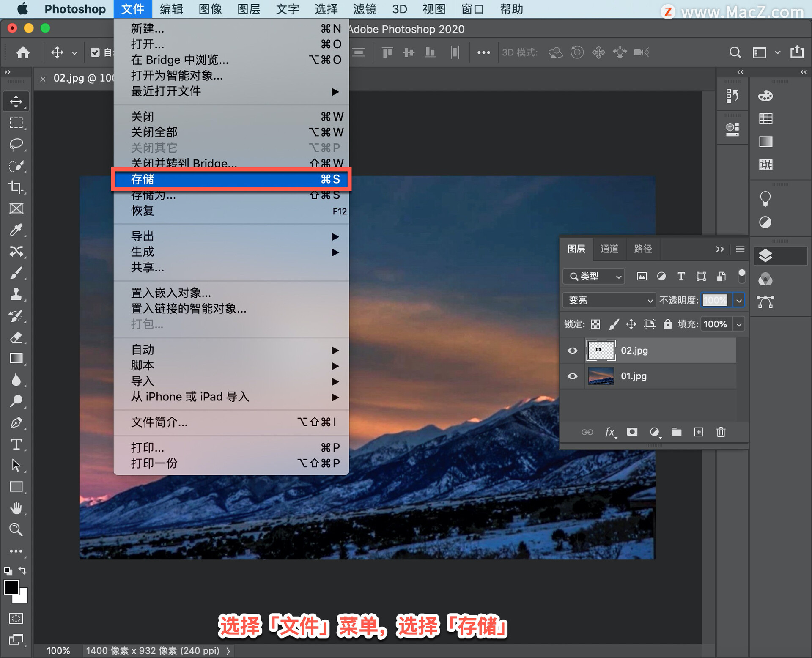Choose 存储为... in the File menu
This screenshot has height=658, width=812.
pos(231,195)
